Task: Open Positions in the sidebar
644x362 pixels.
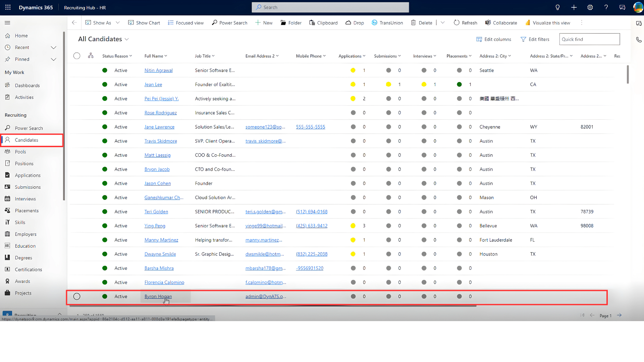Action: click(x=24, y=164)
